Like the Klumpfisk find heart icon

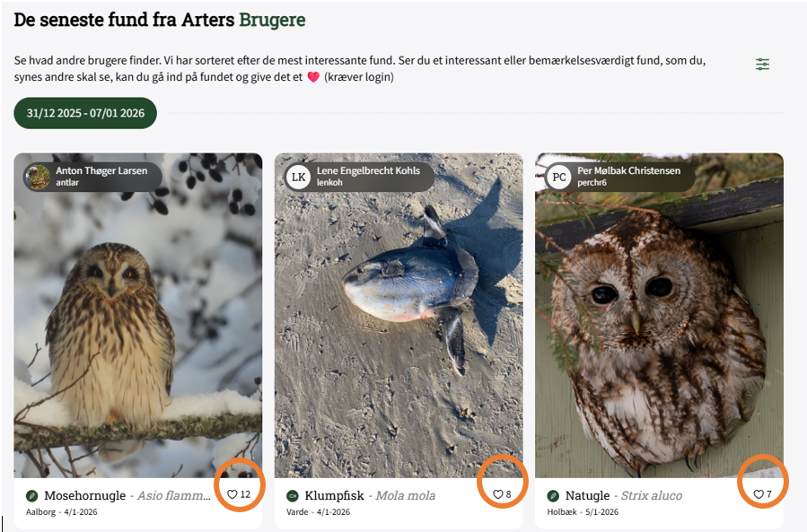tap(497, 494)
